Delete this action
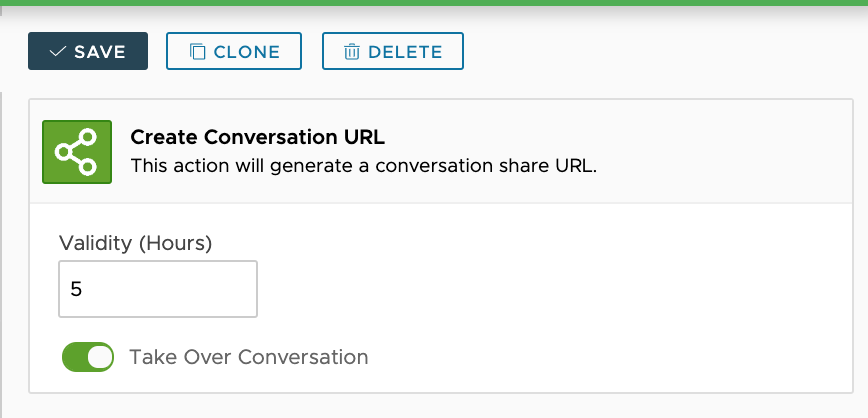 (393, 51)
